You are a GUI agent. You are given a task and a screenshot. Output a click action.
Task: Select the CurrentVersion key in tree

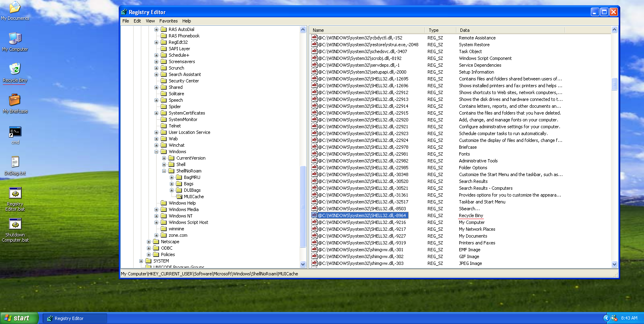pos(191,158)
